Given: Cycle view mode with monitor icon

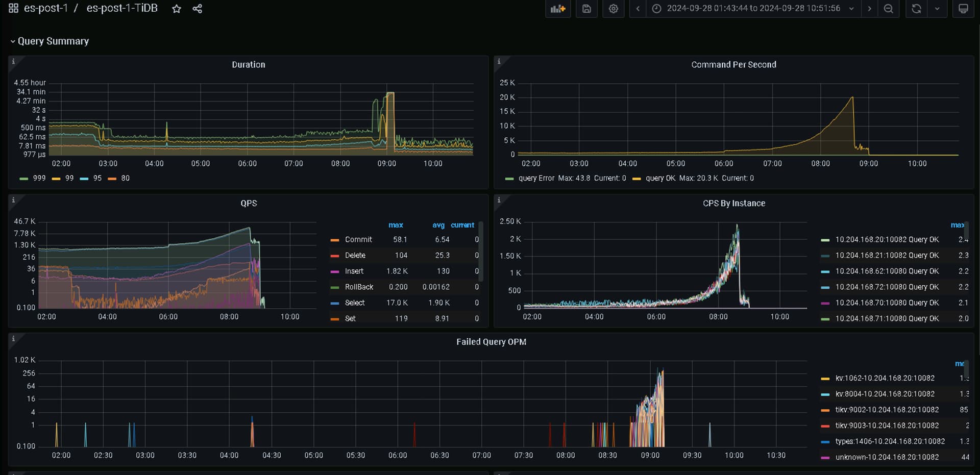Looking at the screenshot, I should pyautogui.click(x=963, y=9).
